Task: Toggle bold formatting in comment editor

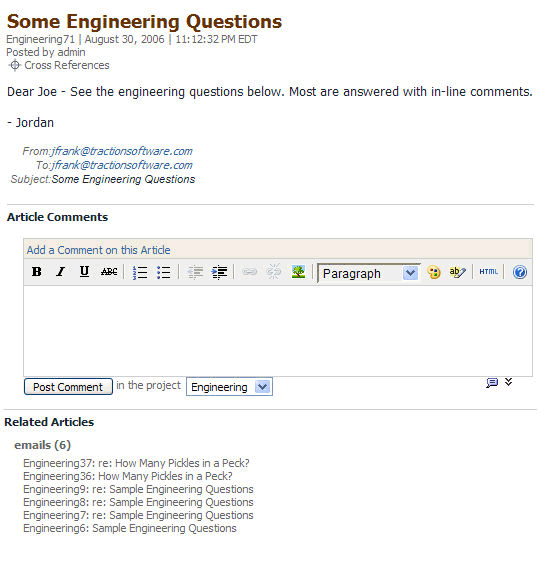Action: [x=37, y=272]
